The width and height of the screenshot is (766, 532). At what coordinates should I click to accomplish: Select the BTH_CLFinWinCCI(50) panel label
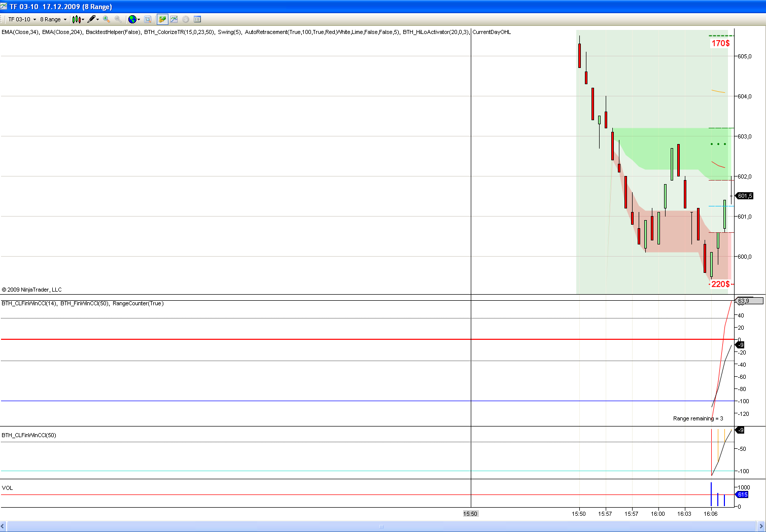click(29, 435)
